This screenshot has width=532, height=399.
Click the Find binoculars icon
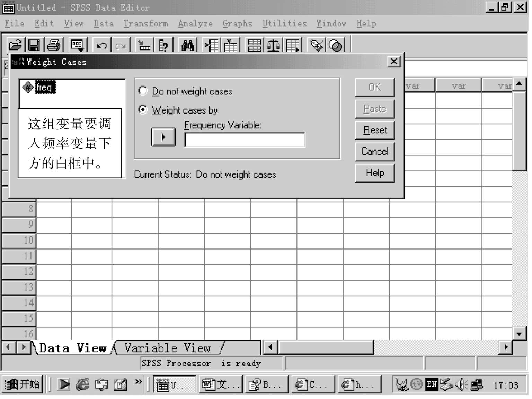click(x=188, y=45)
